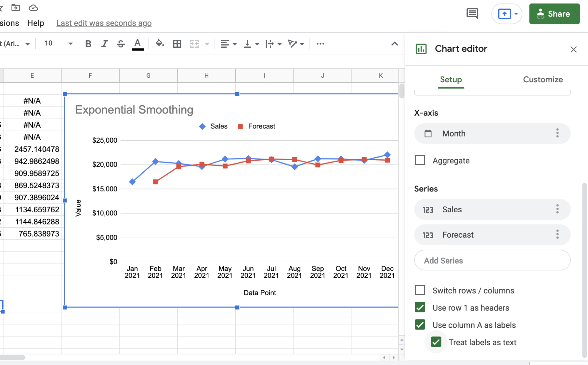Viewport: 588px width, 365px height.
Task: Apply strikethrough formatting
Action: click(121, 44)
